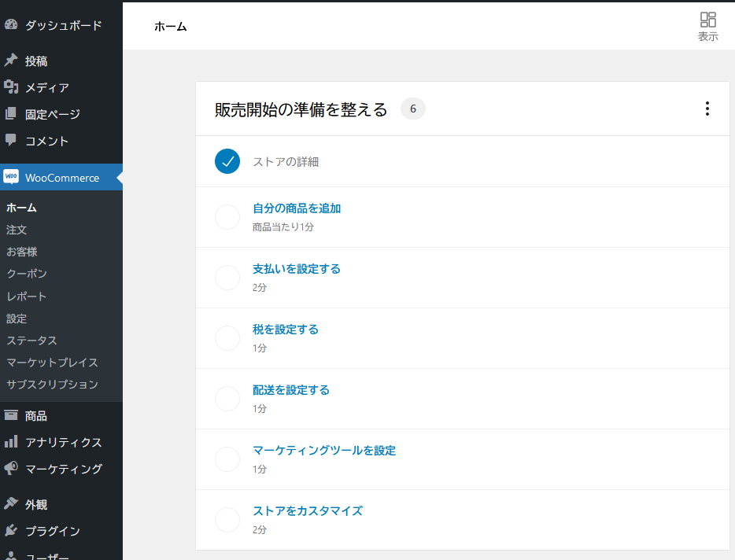This screenshot has width=735, height=560.
Task: Click the 販売開始の準備を整える heading
Action: tap(301, 109)
